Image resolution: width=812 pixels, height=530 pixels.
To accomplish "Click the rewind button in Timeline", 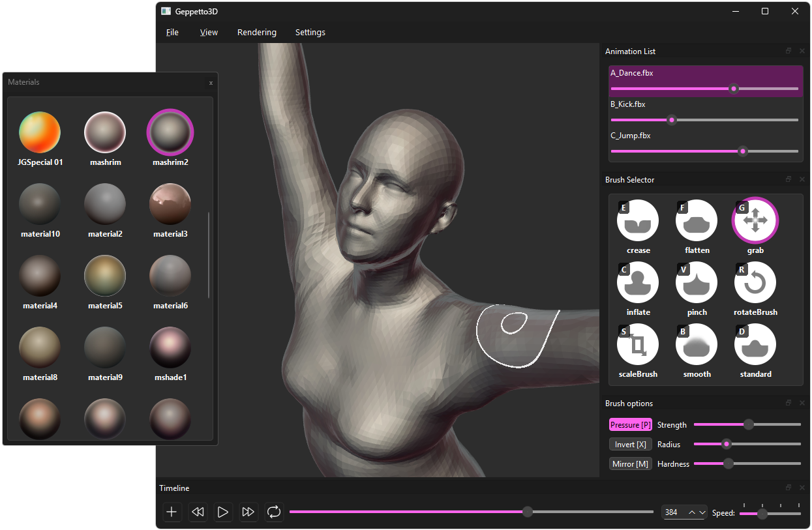I will 198,512.
